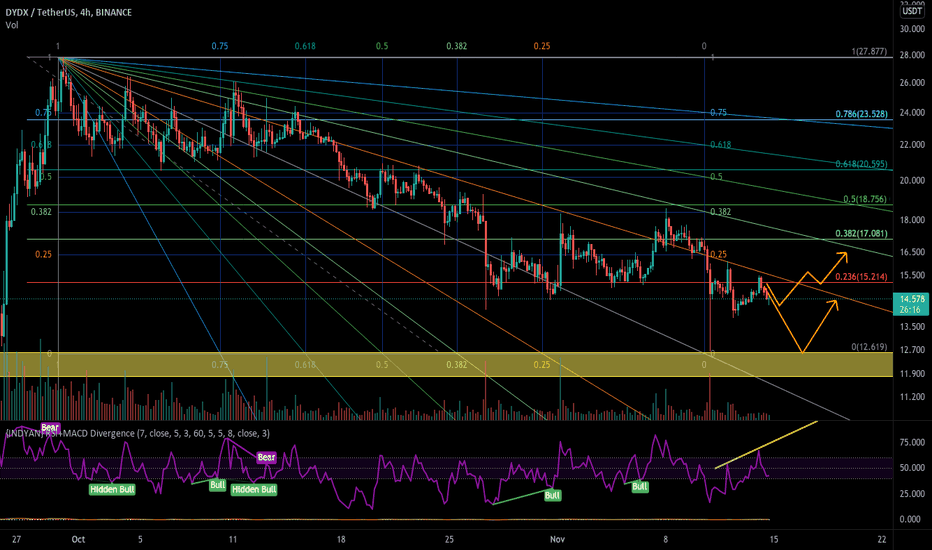This screenshot has width=932, height=550.
Task: Click the 24.000 price axis label
Action: coord(912,112)
